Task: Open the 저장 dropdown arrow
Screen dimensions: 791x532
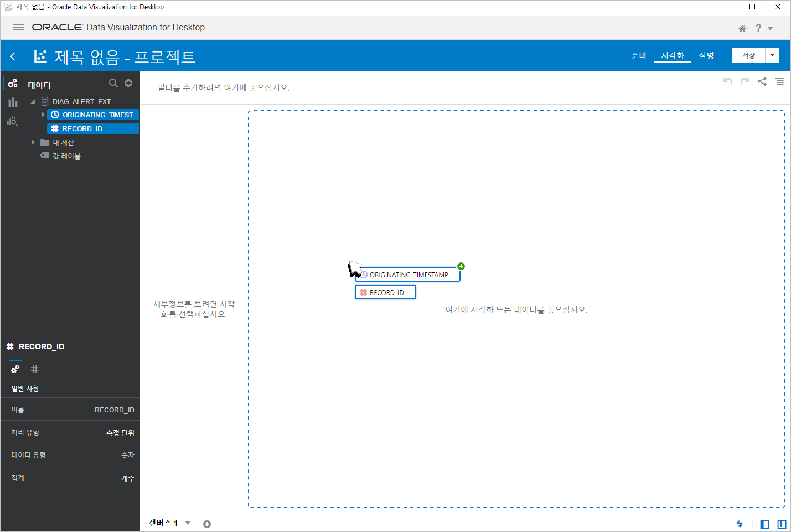Action: pyautogui.click(x=772, y=55)
